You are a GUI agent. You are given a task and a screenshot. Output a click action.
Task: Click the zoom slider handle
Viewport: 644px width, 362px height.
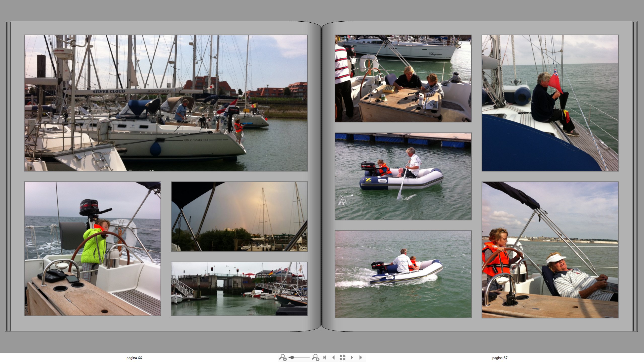[x=292, y=357]
